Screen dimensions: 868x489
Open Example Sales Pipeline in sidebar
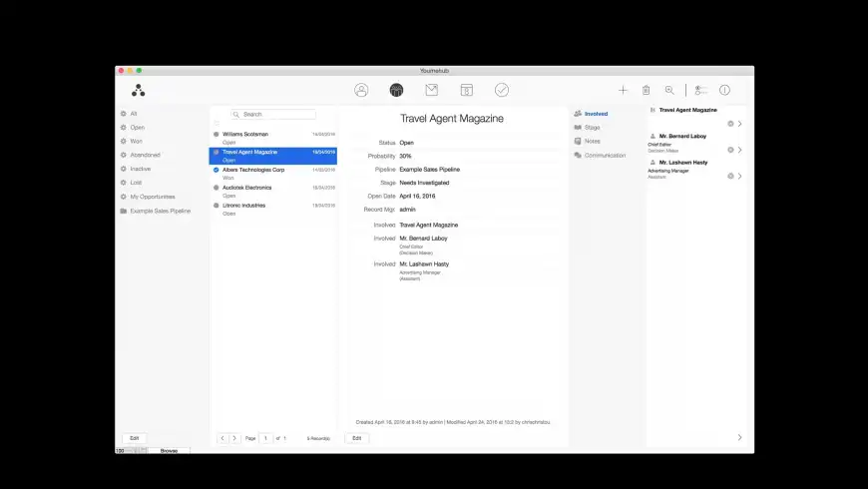coord(160,211)
